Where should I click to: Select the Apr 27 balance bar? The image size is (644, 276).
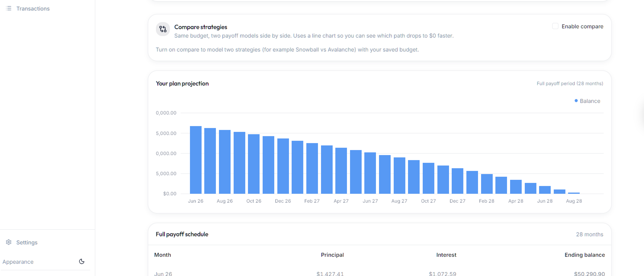tap(341, 171)
